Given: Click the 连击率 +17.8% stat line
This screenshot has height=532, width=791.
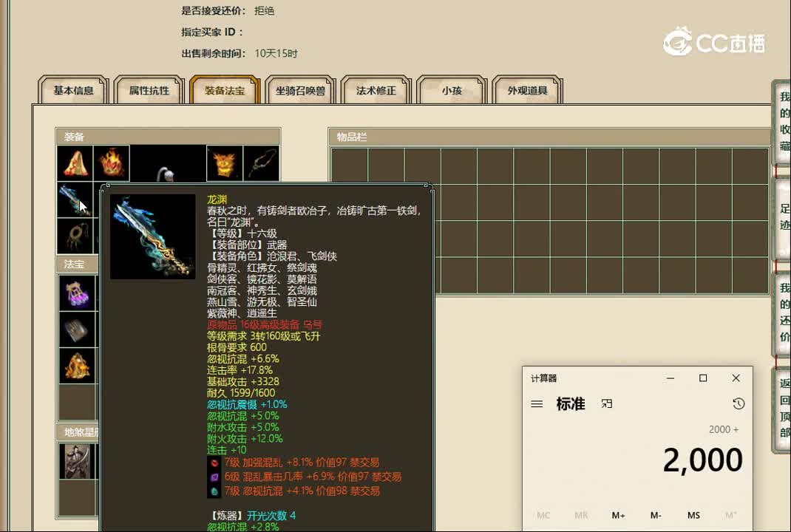Looking at the screenshot, I should coord(240,370).
